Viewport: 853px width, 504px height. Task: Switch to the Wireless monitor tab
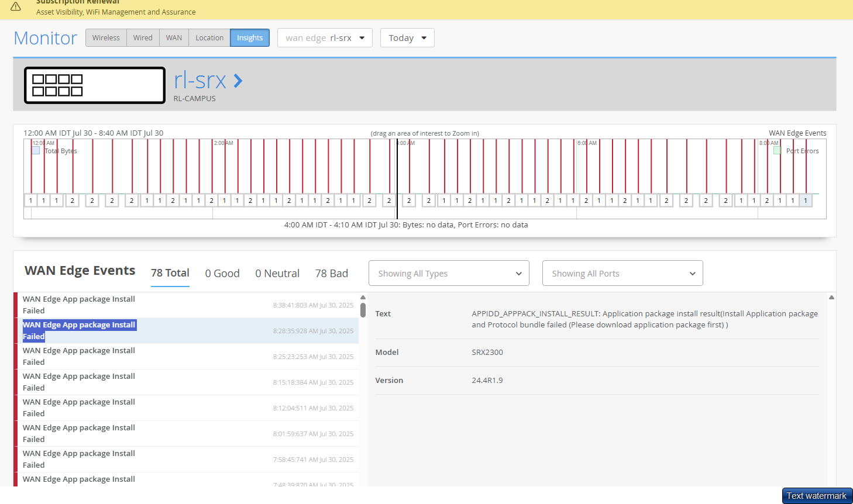(106, 38)
